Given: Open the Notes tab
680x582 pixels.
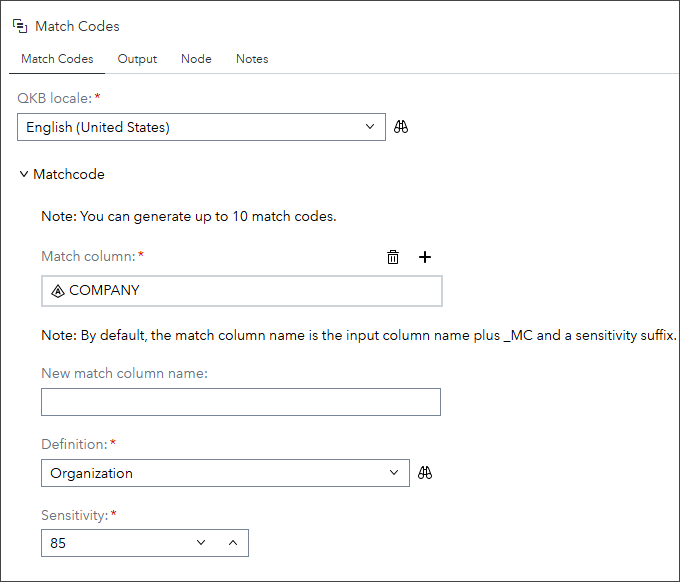Looking at the screenshot, I should click(252, 59).
